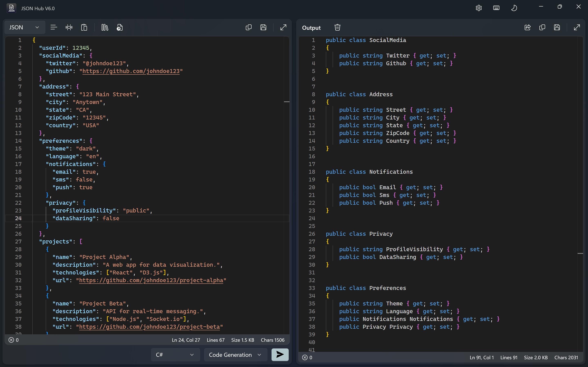
Task: Switch to the Output tab
Action: [311, 28]
